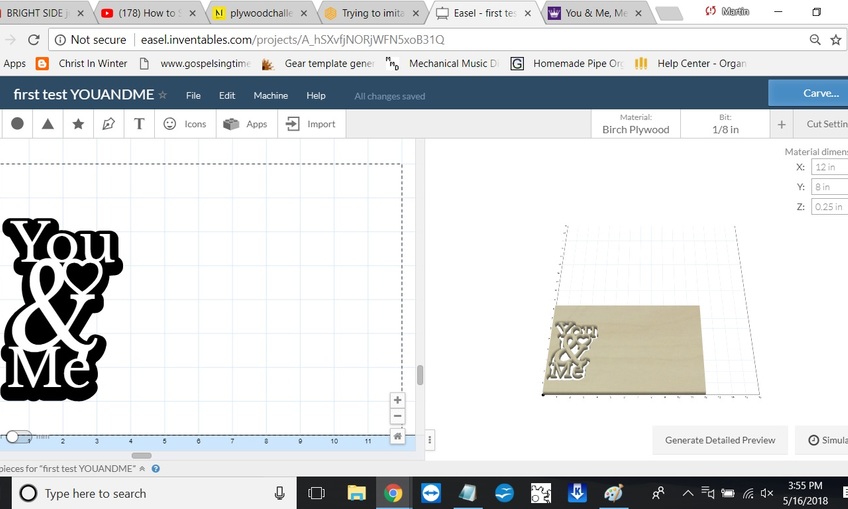Image resolution: width=848 pixels, height=509 pixels.
Task: Select the star shape tool
Action: 78,124
